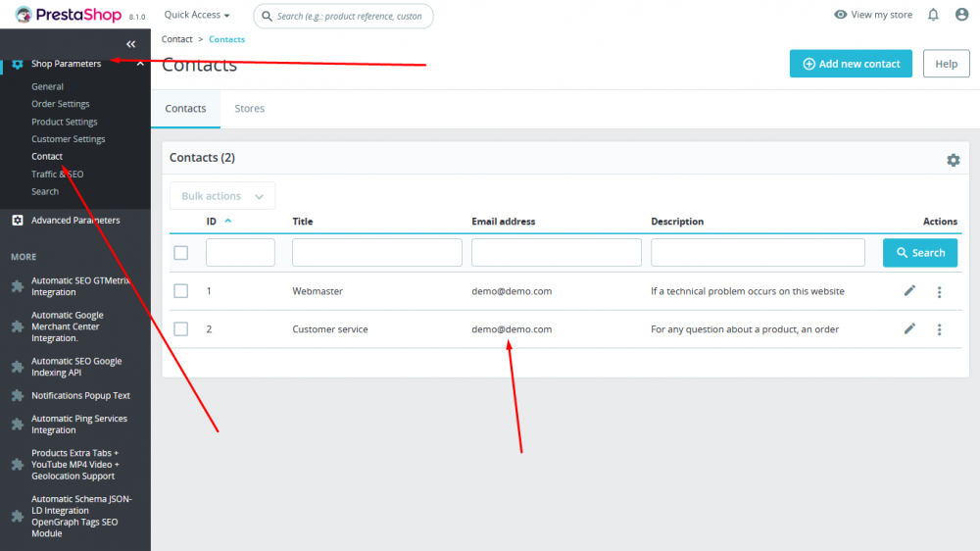Viewport: 980px width, 551px height.
Task: Click the ID filter input
Action: coord(241,253)
